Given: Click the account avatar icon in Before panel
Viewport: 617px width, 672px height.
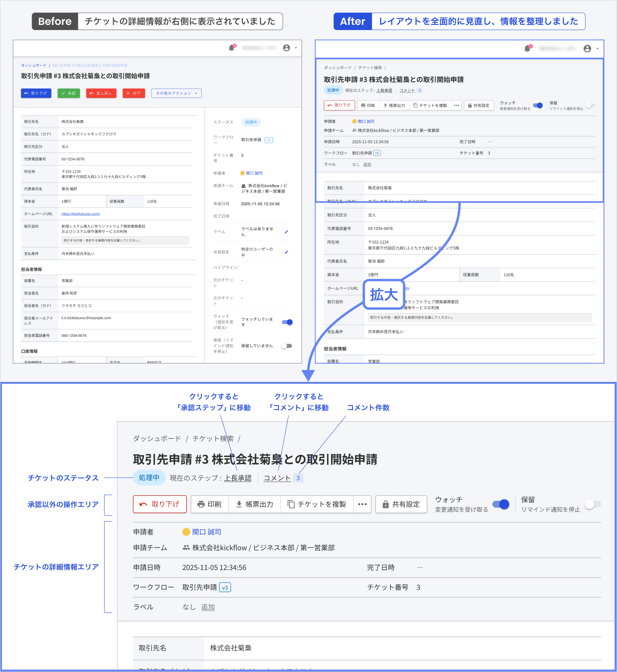Looking at the screenshot, I should (287, 48).
